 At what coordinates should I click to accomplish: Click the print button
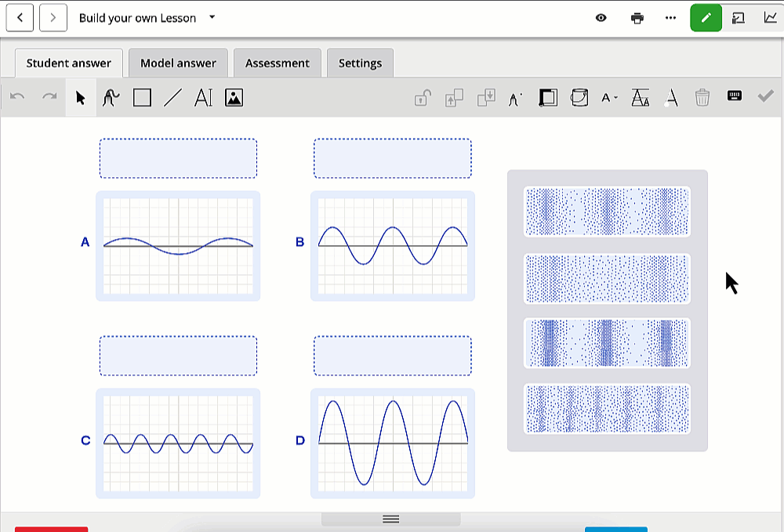[635, 17]
